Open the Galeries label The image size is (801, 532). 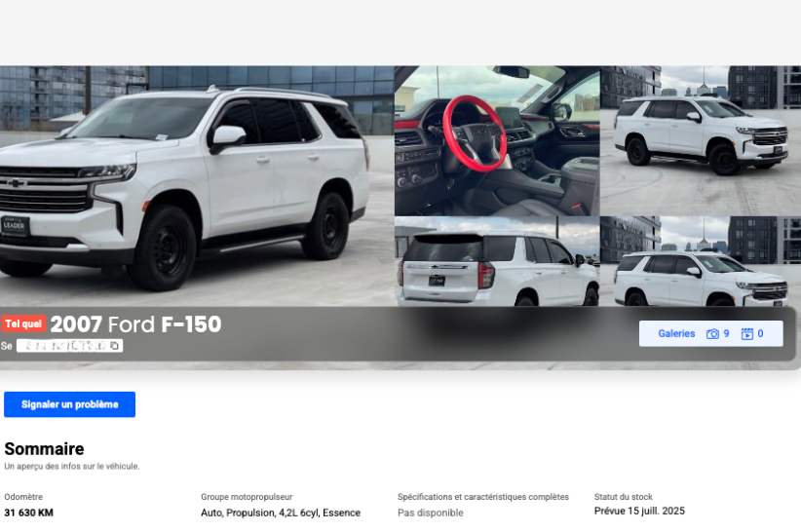[676, 333]
